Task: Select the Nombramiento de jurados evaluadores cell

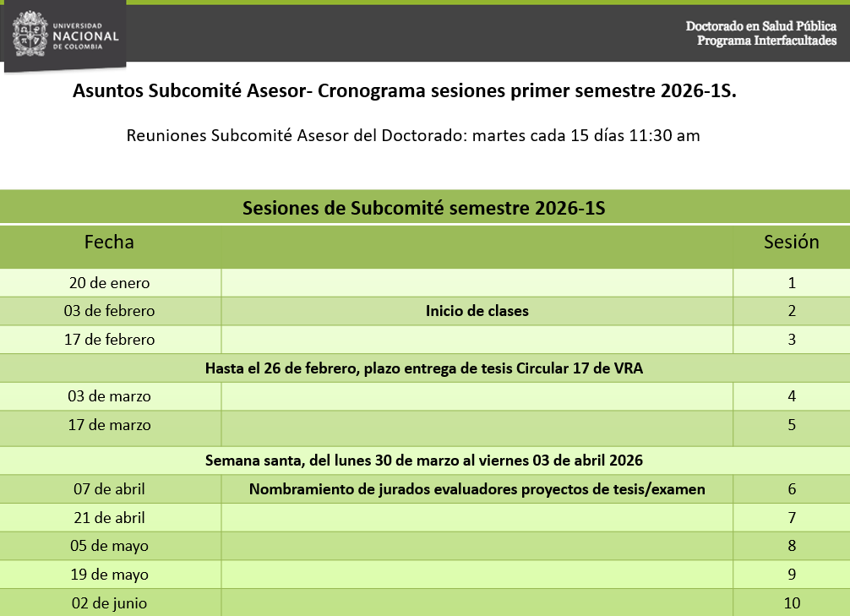Action: click(477, 489)
